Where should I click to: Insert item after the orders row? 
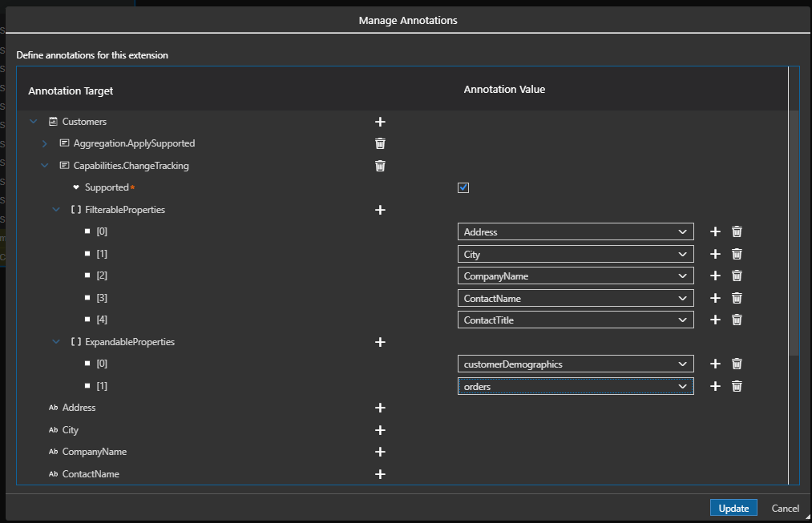coord(715,386)
